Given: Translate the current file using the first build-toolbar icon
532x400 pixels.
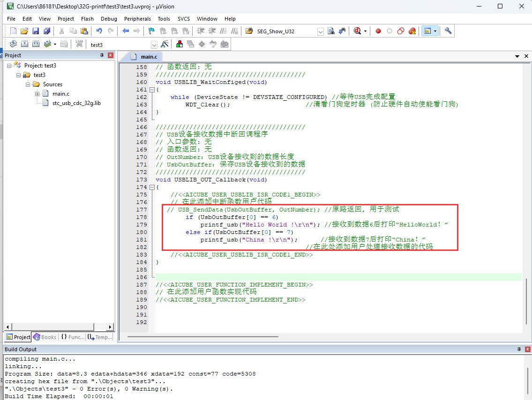Looking at the screenshot, I should coord(13,44).
